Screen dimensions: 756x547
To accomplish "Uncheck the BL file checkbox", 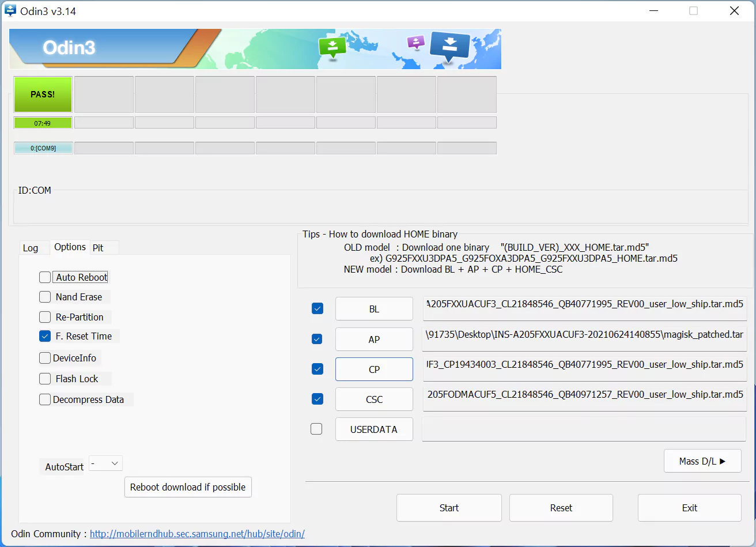I will click(x=317, y=308).
